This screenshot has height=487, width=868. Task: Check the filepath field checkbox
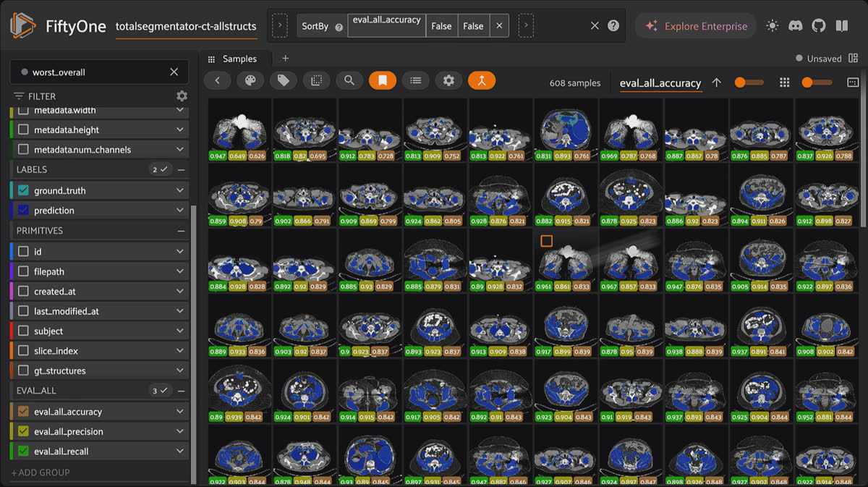click(23, 272)
